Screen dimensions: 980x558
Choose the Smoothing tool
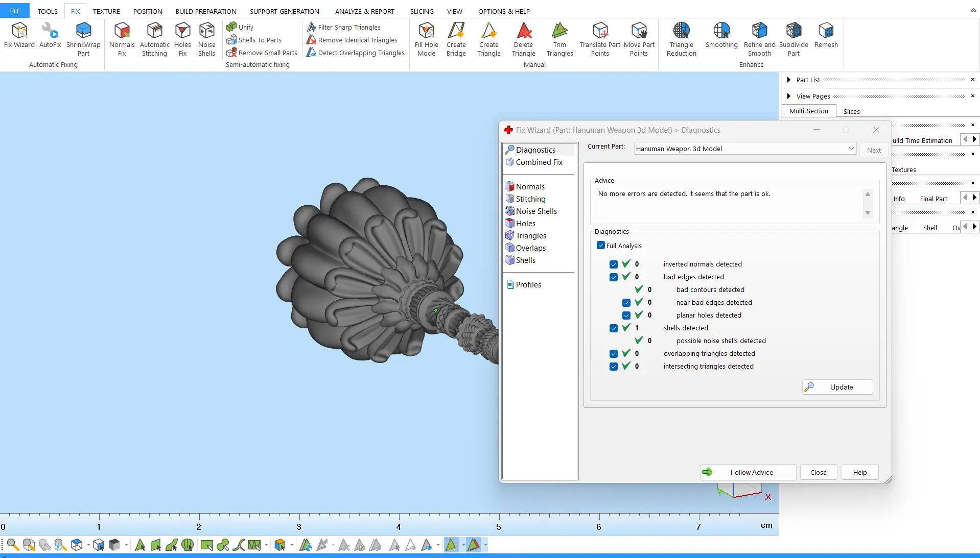pyautogui.click(x=721, y=36)
